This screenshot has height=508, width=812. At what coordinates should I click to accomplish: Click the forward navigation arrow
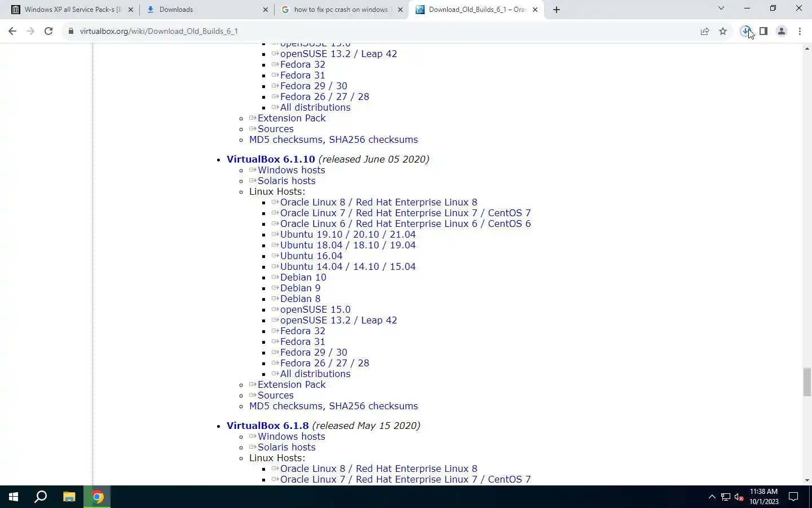(x=30, y=31)
